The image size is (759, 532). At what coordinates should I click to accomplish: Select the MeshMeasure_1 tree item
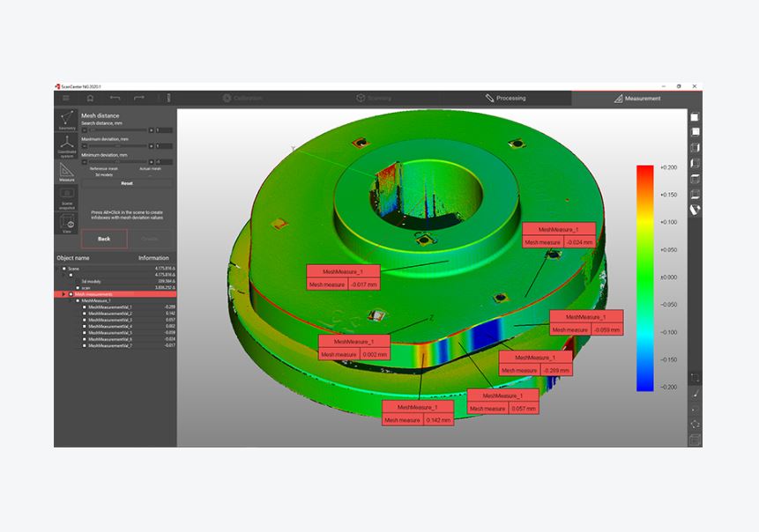(x=95, y=300)
